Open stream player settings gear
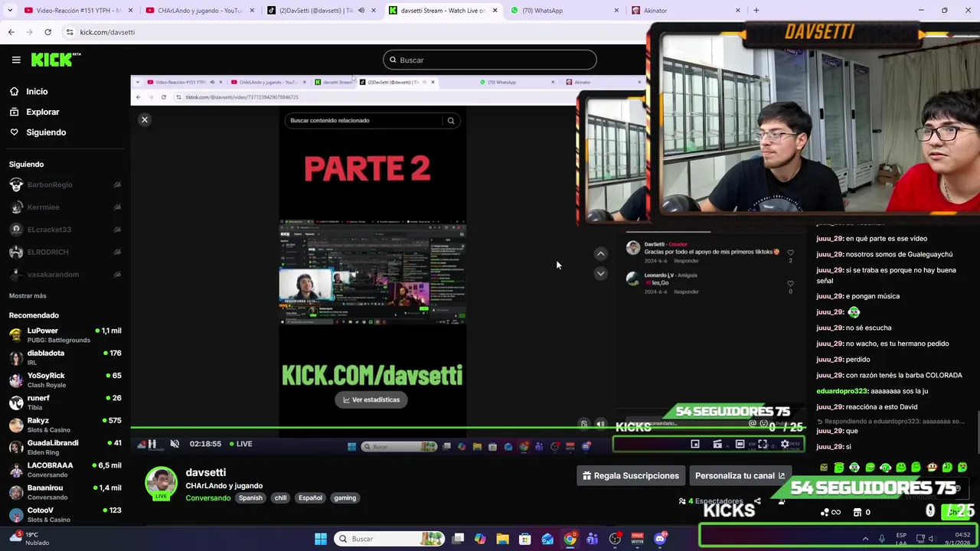980x551 pixels. click(x=785, y=444)
